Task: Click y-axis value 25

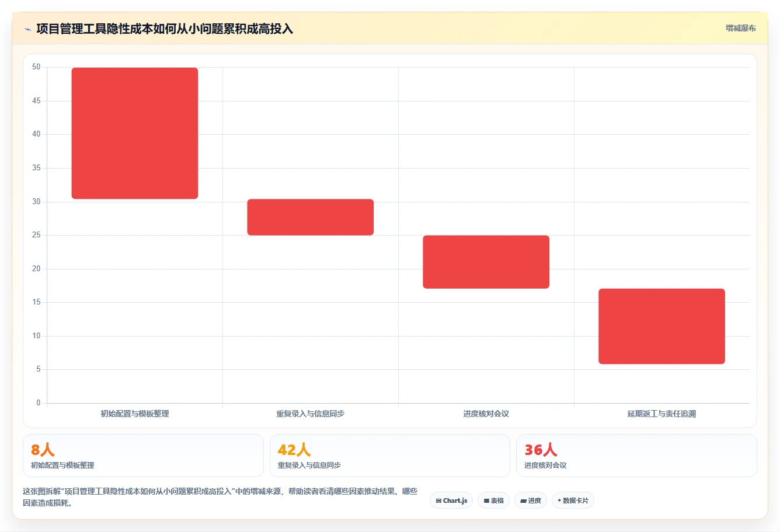Action: pyautogui.click(x=36, y=235)
